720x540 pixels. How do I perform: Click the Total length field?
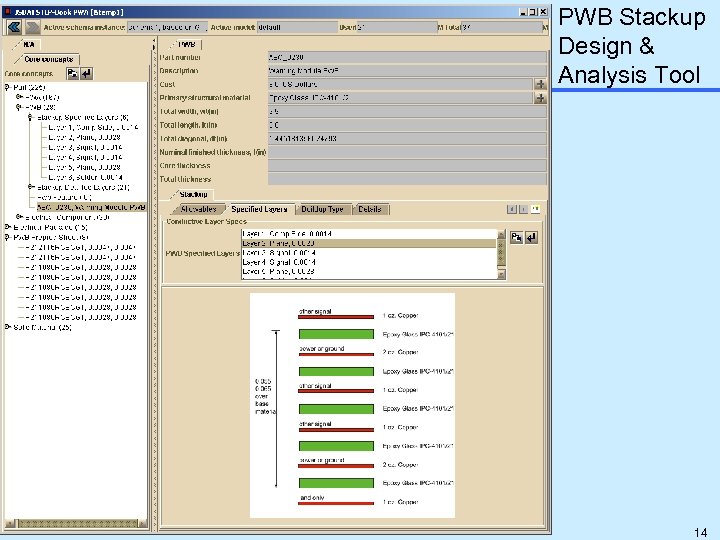point(407,125)
